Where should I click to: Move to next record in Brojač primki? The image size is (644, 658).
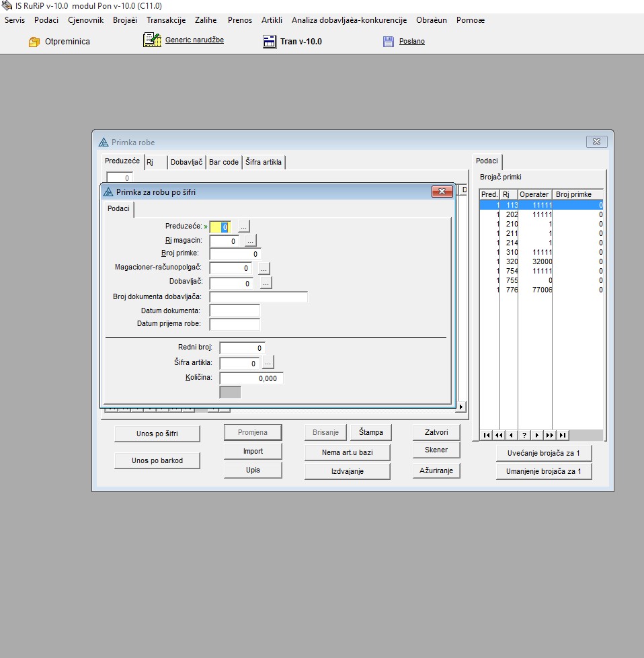[537, 435]
